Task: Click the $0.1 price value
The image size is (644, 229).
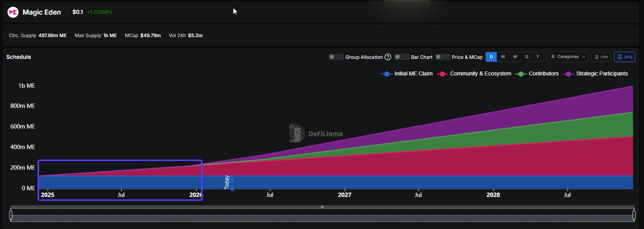Action: click(x=78, y=12)
